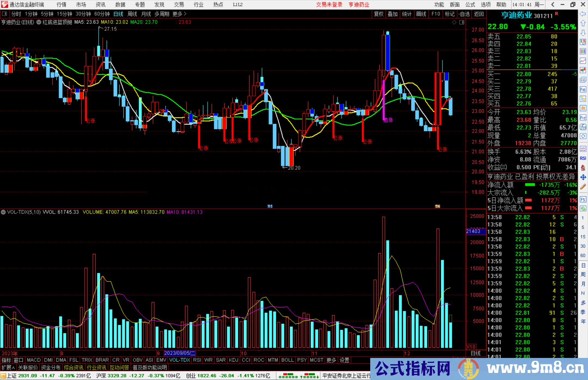Click the 2023/09/05 date marker on timeline
Image resolution: width=588 pixels, height=380 pixels.
pyautogui.click(x=180, y=353)
